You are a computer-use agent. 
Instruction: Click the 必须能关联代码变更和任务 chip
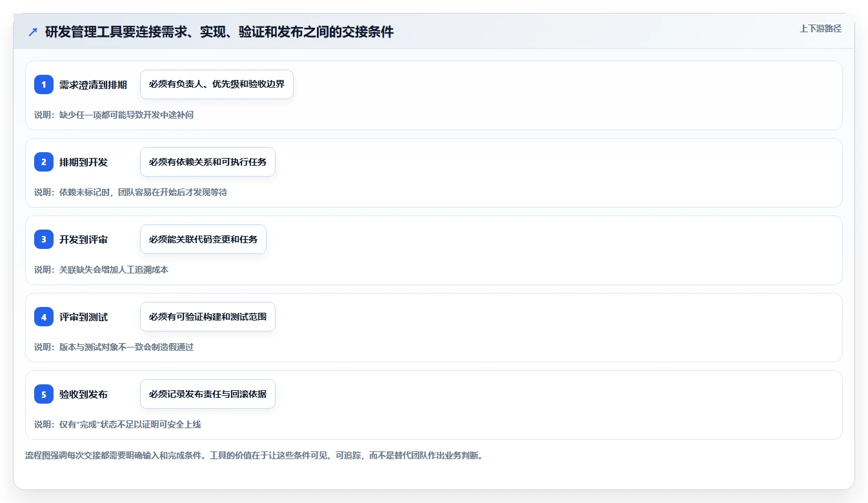tap(203, 239)
